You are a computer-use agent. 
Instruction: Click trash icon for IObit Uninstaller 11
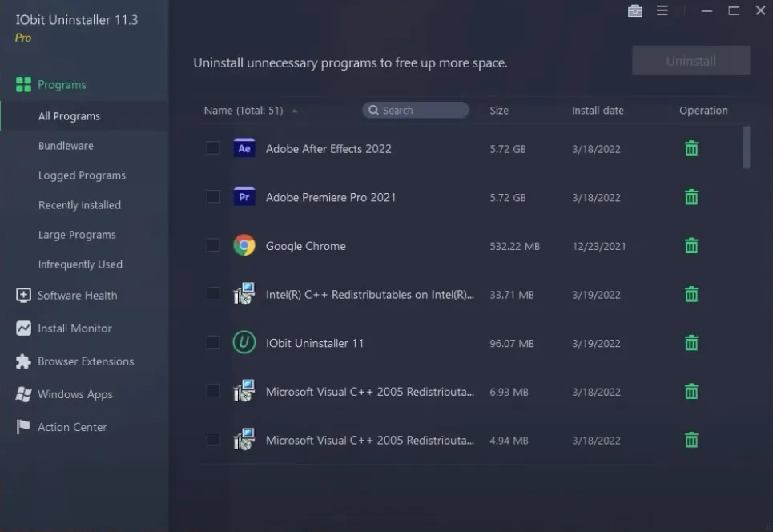point(691,343)
